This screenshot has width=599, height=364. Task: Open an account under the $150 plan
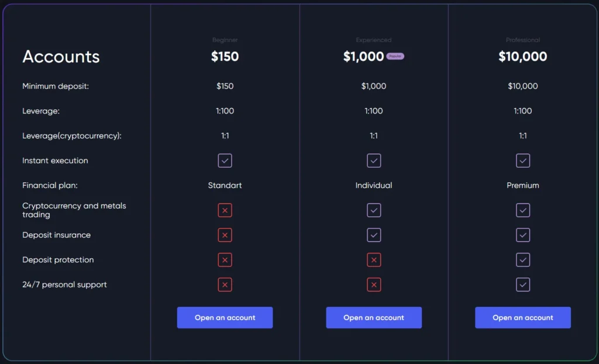225,318
